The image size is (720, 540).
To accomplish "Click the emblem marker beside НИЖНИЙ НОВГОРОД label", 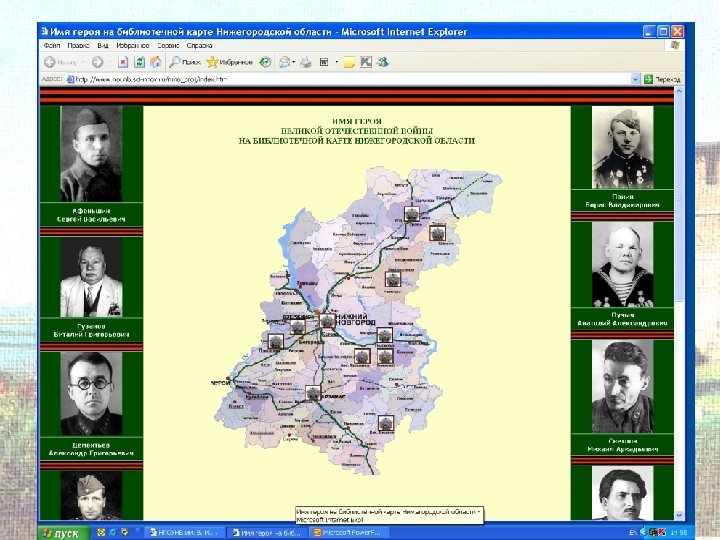I will tap(327, 320).
